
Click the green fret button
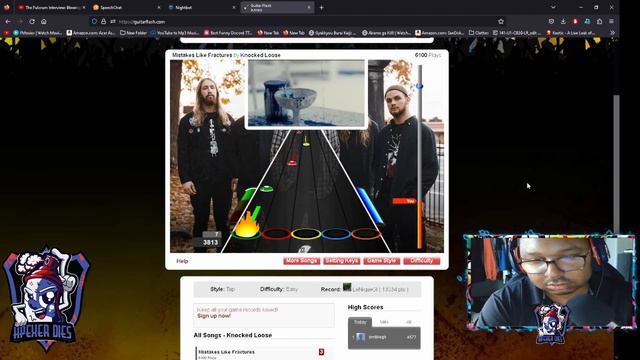[247, 234]
